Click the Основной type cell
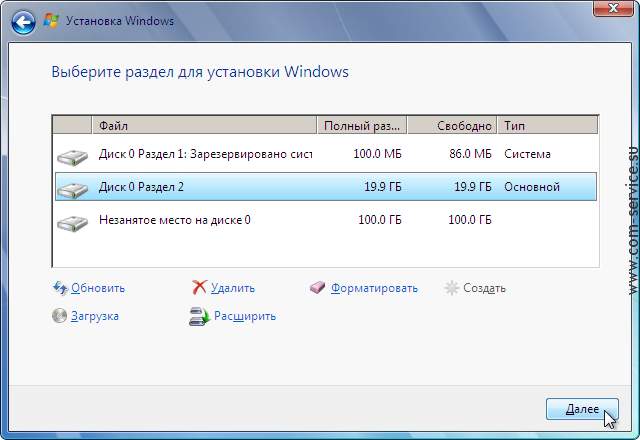 (x=532, y=187)
